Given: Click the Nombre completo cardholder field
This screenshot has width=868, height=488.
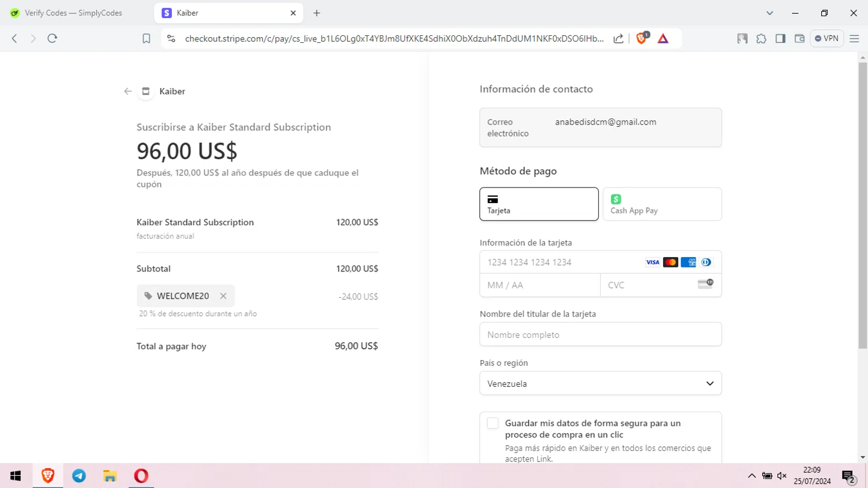Looking at the screenshot, I should point(601,335).
